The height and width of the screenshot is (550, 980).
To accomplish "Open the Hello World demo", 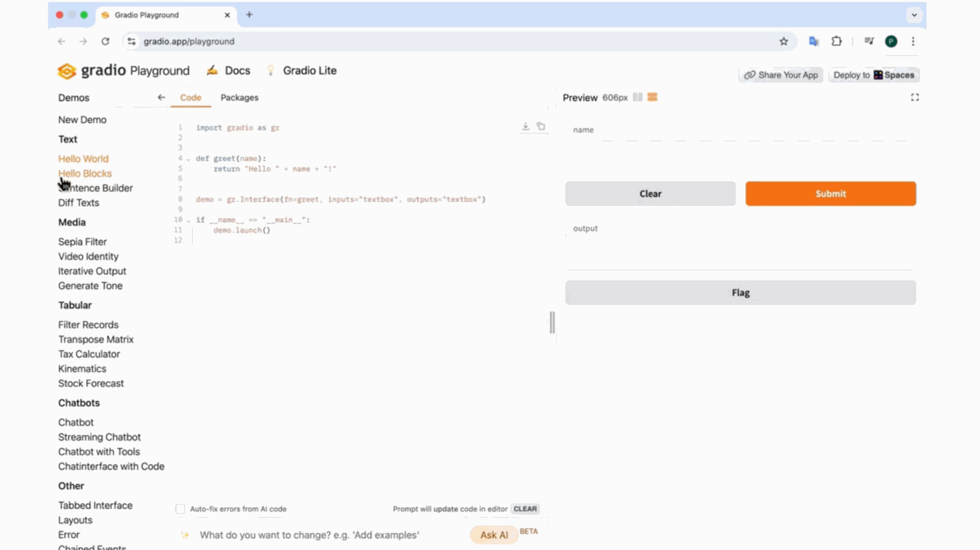I will pyautogui.click(x=83, y=159).
